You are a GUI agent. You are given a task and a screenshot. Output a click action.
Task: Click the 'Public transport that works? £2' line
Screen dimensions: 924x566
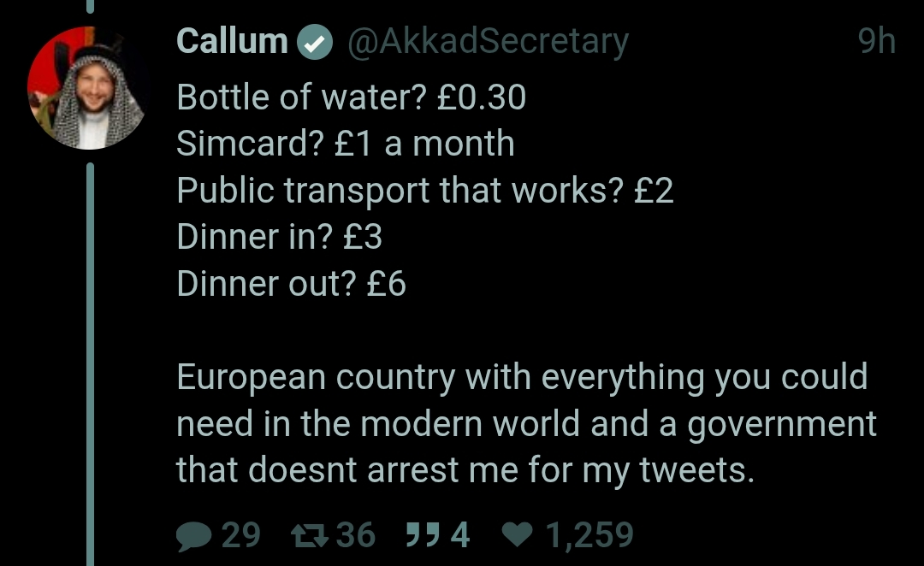[x=425, y=191]
